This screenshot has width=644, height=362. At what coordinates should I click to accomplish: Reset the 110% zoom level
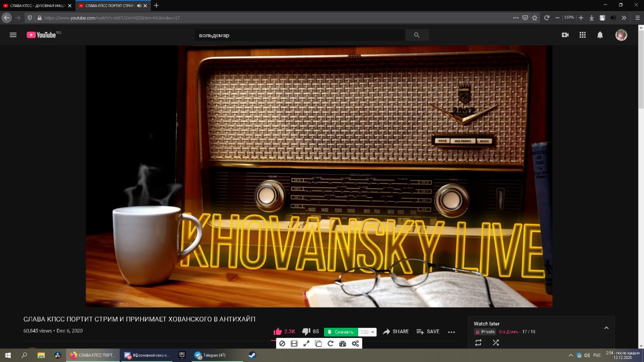pyautogui.click(x=569, y=17)
